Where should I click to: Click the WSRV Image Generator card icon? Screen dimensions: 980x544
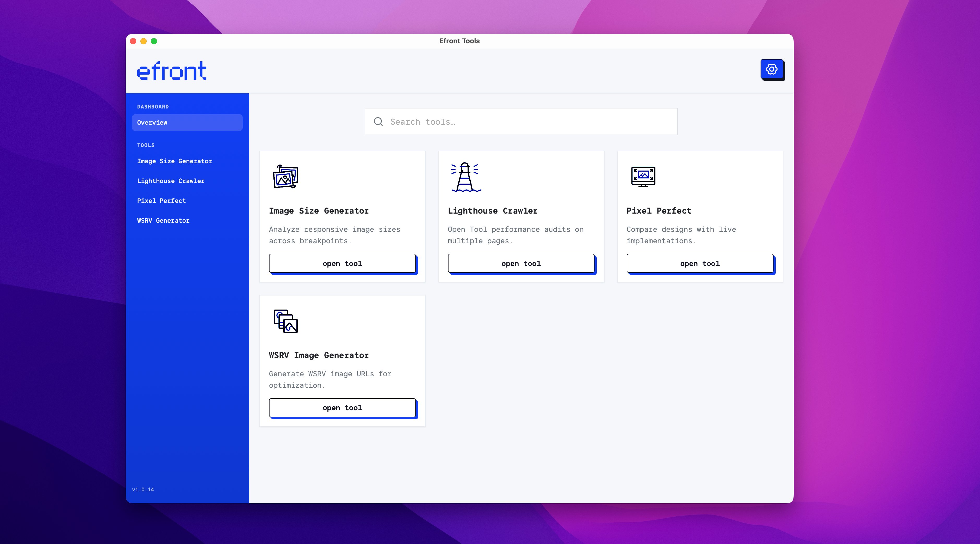click(286, 321)
